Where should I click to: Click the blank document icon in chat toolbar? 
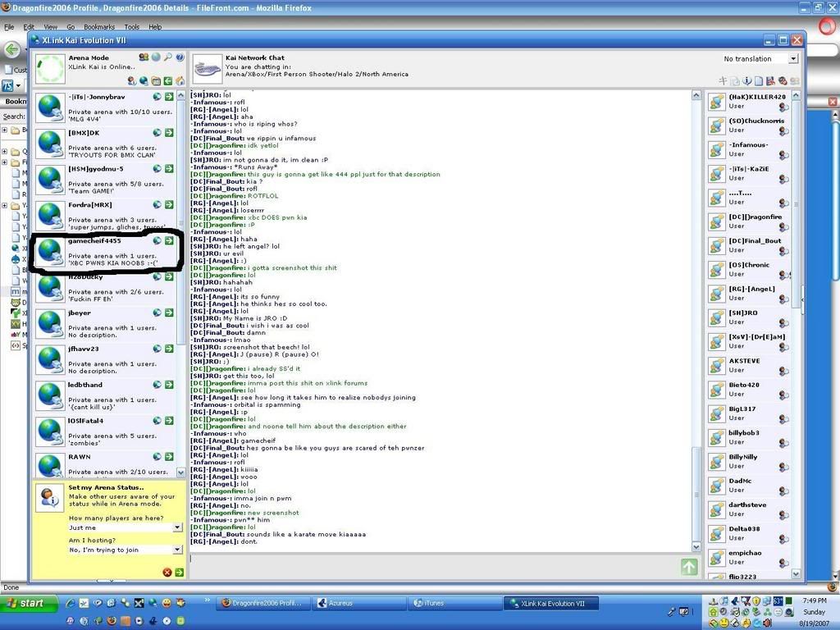(x=759, y=81)
